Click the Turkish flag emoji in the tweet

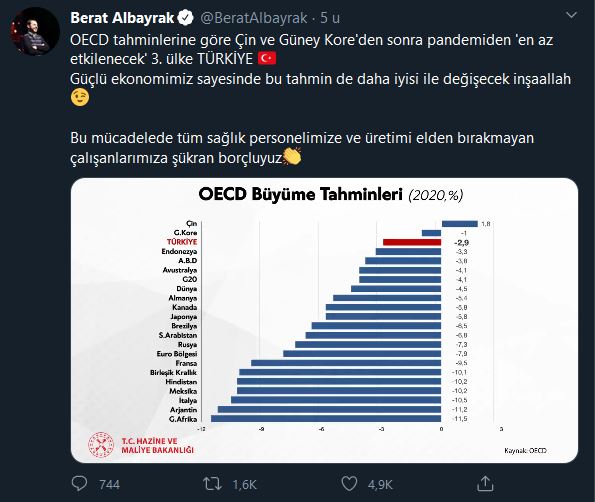click(267, 58)
